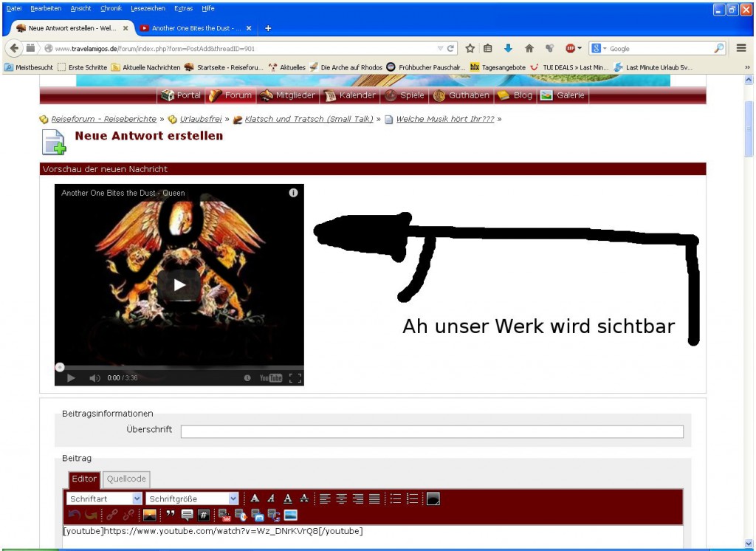The image size is (756, 551).
Task: Click the hash code-block icon
Action: [204, 515]
